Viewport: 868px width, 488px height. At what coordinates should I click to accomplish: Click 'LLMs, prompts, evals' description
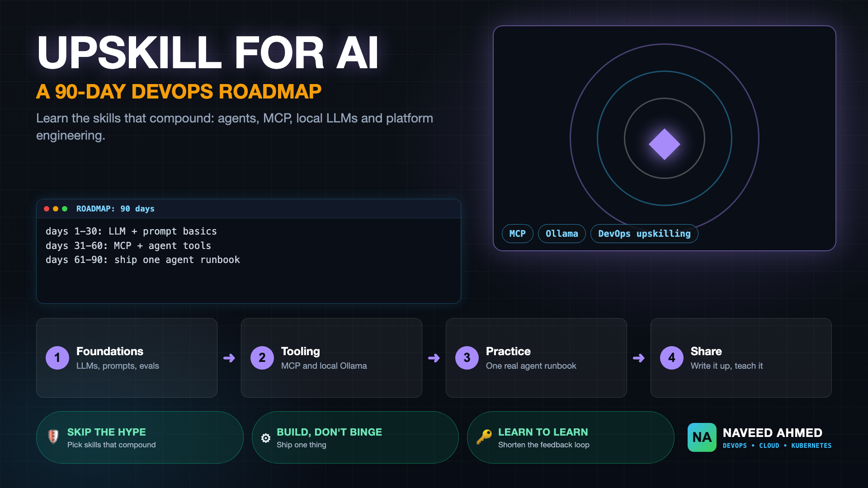pyautogui.click(x=118, y=366)
